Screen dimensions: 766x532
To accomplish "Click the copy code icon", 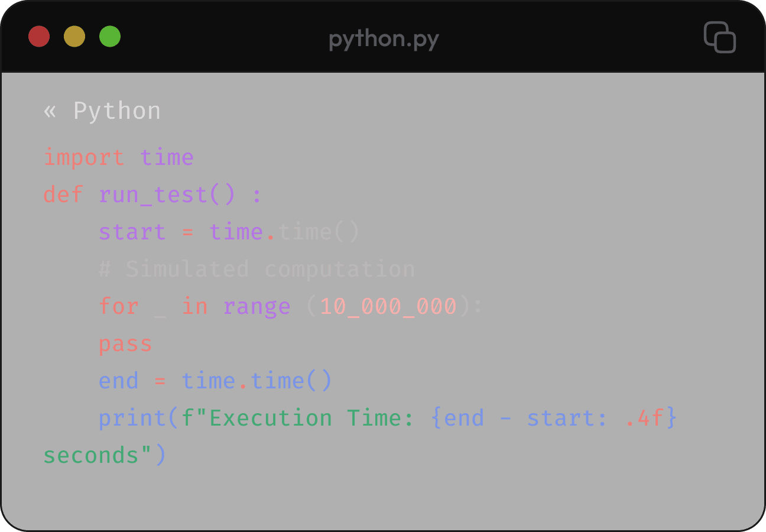I will coord(719,37).
